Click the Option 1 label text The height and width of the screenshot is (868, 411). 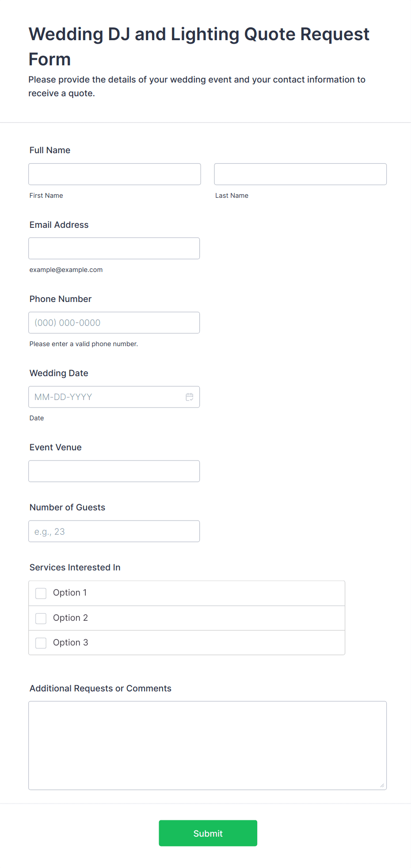tap(70, 593)
